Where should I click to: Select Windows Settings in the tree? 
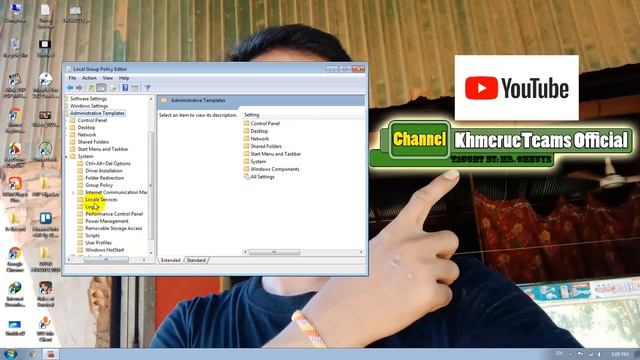[89, 106]
